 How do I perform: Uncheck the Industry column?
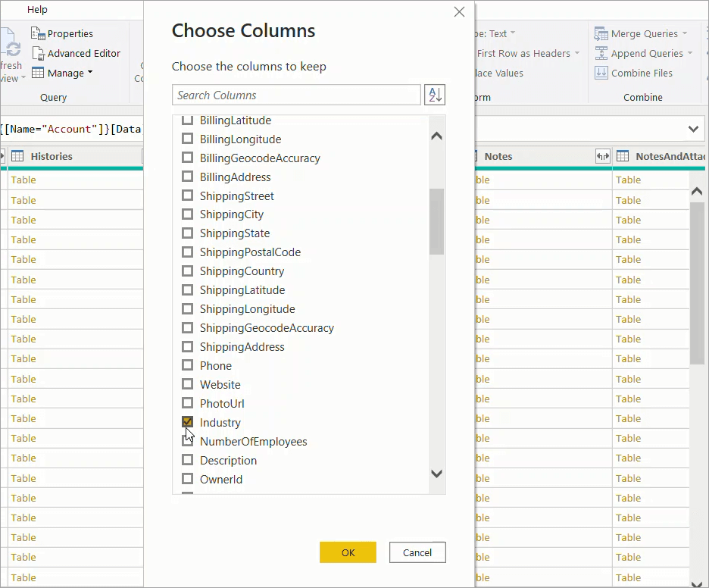(x=187, y=422)
